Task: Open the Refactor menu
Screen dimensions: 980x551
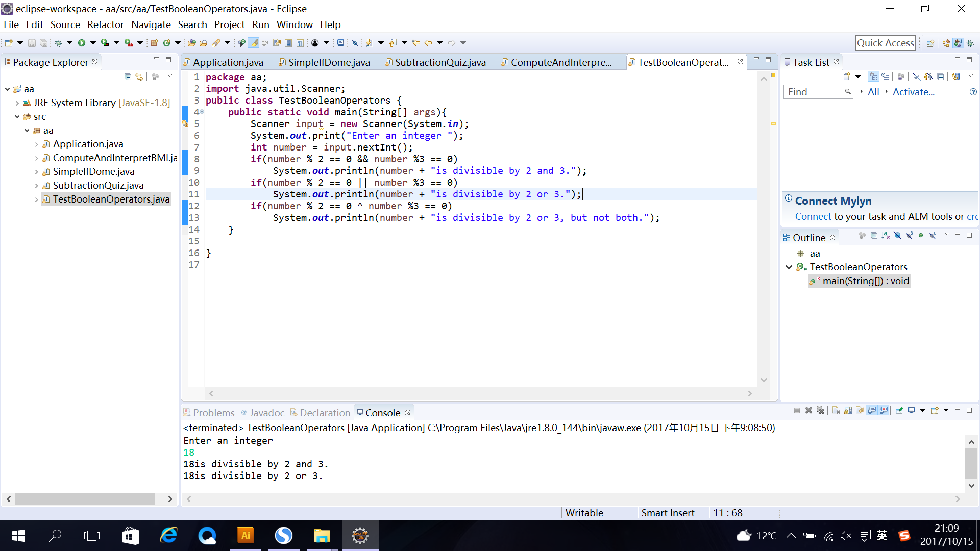Action: (x=105, y=24)
